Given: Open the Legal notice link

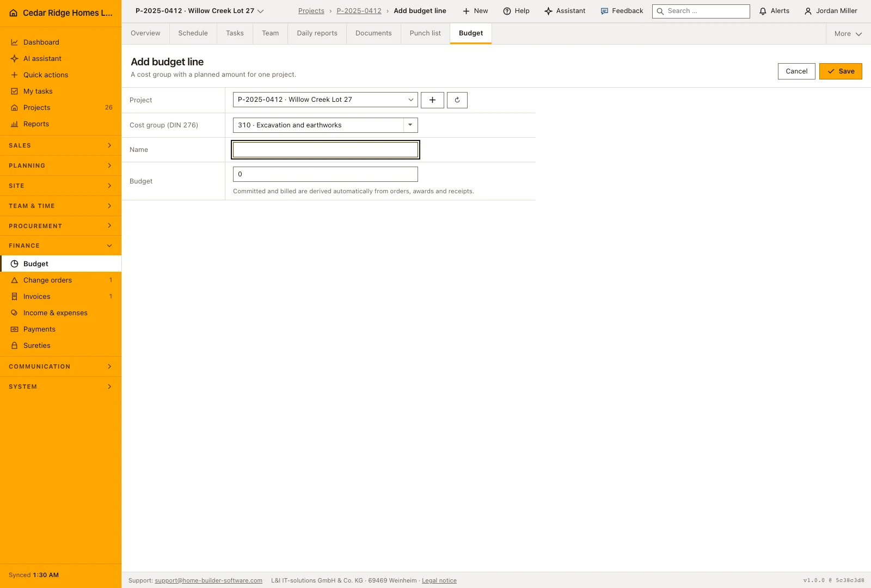Looking at the screenshot, I should 439,580.
